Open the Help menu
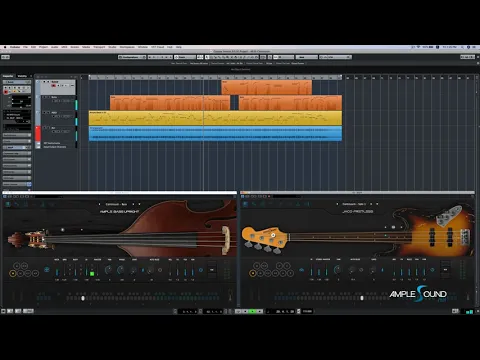480x360 pixels. pos(179,47)
